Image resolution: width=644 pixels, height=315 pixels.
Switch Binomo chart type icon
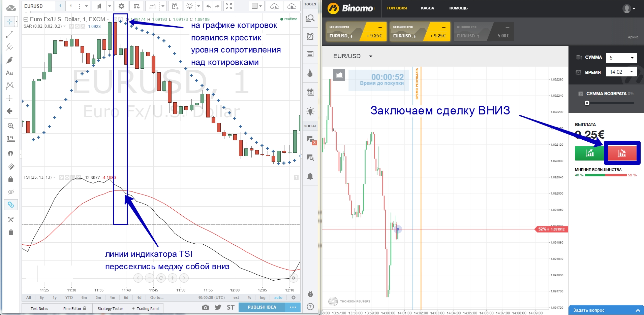click(x=339, y=75)
